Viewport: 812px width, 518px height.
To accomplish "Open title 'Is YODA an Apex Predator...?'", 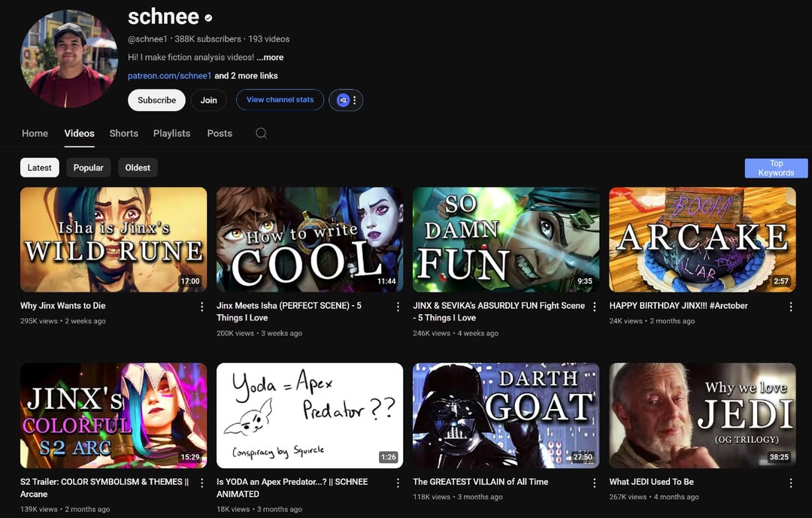I will point(292,487).
